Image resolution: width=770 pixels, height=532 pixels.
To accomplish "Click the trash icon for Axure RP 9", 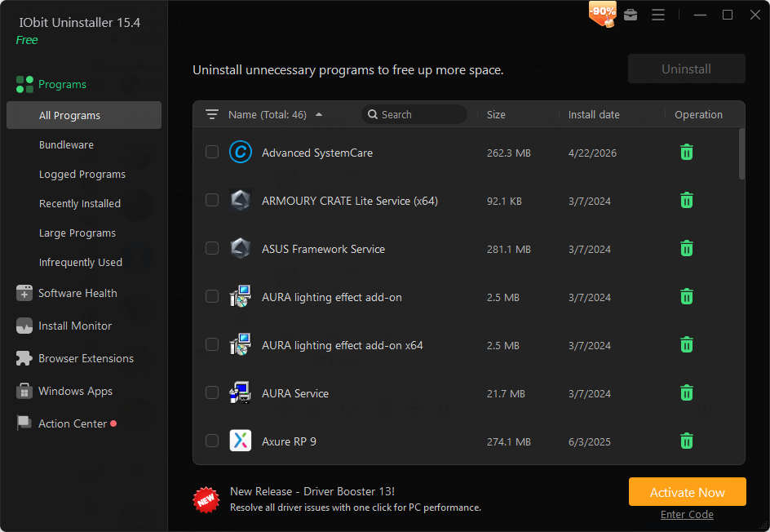I will (x=687, y=441).
